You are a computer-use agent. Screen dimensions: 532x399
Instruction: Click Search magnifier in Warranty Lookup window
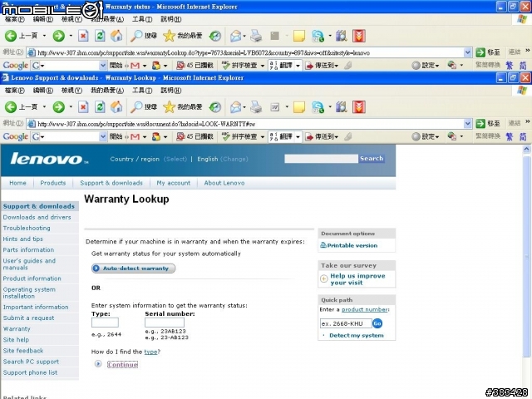tap(136, 107)
